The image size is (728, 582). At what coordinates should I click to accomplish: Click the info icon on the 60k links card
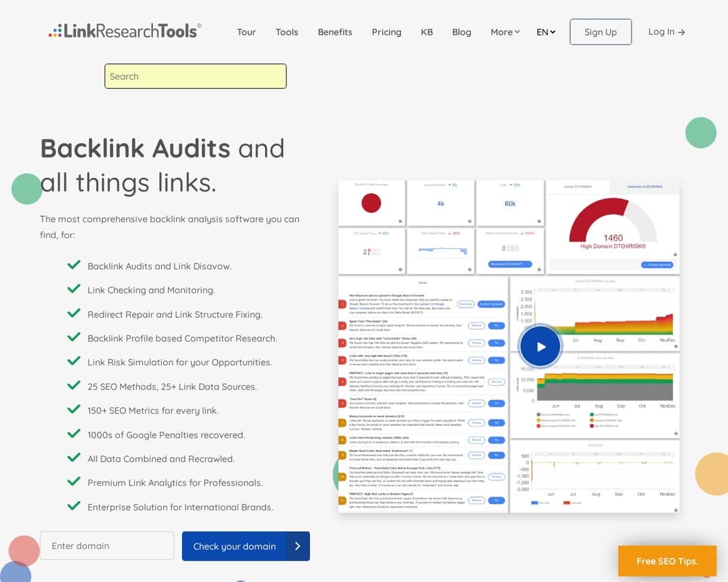(539, 221)
